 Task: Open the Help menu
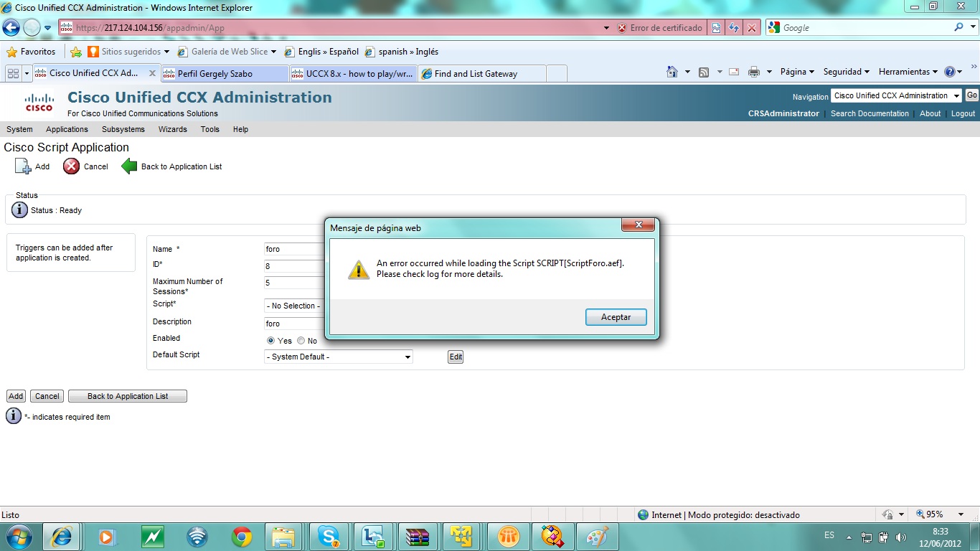pyautogui.click(x=240, y=129)
